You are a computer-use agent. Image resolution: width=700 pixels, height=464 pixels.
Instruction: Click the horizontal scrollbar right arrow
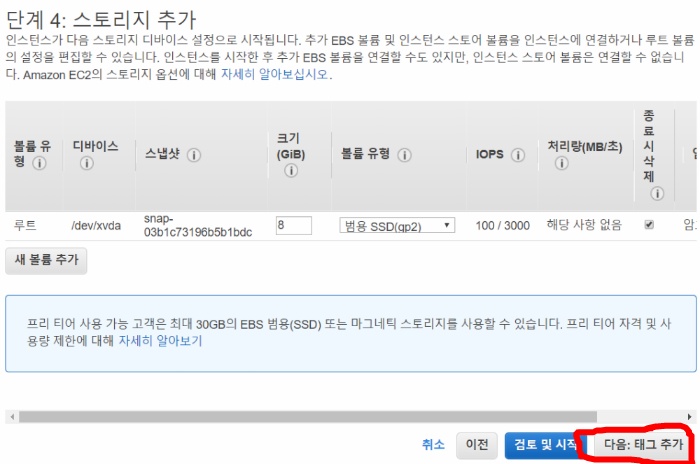click(x=690, y=417)
